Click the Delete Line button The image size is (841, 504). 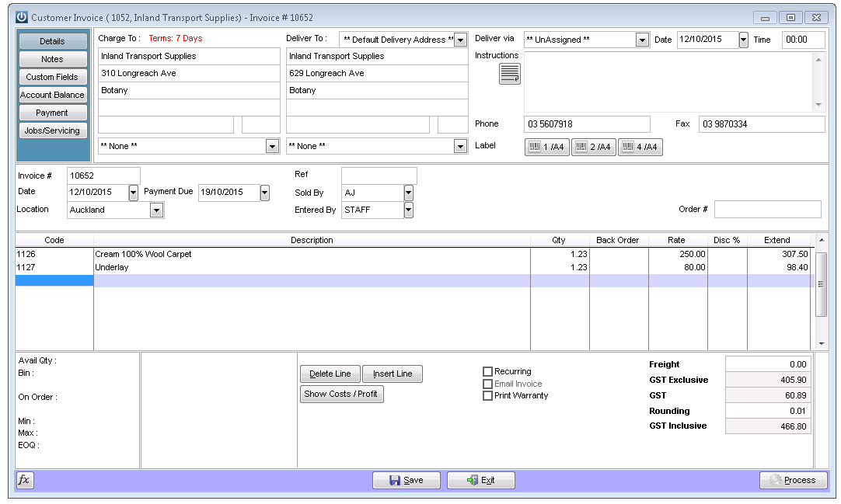click(330, 374)
